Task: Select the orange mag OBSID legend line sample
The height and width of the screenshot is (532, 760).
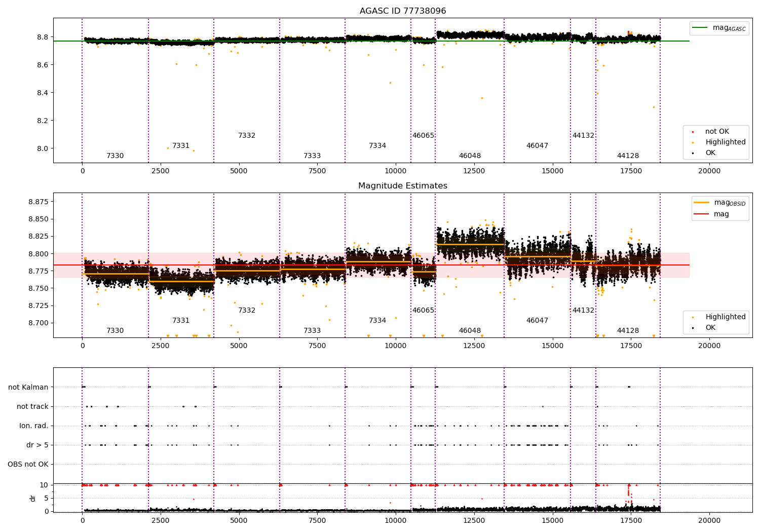Action: (702, 203)
